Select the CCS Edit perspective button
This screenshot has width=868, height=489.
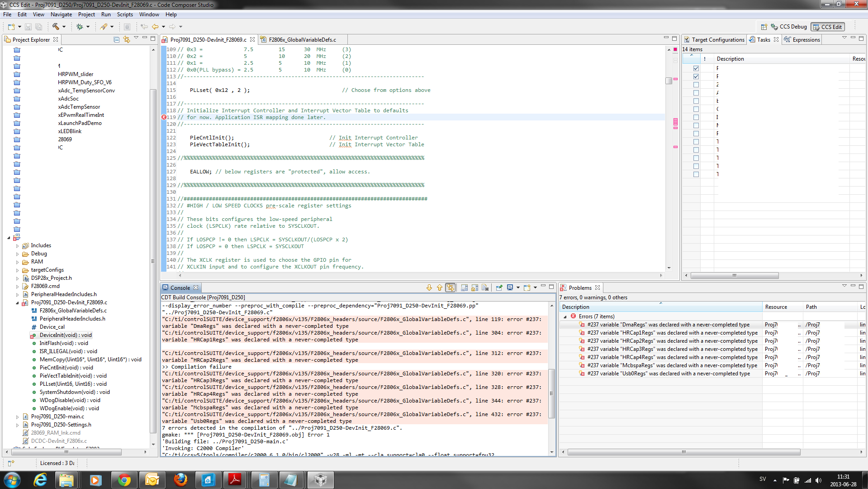tap(828, 27)
